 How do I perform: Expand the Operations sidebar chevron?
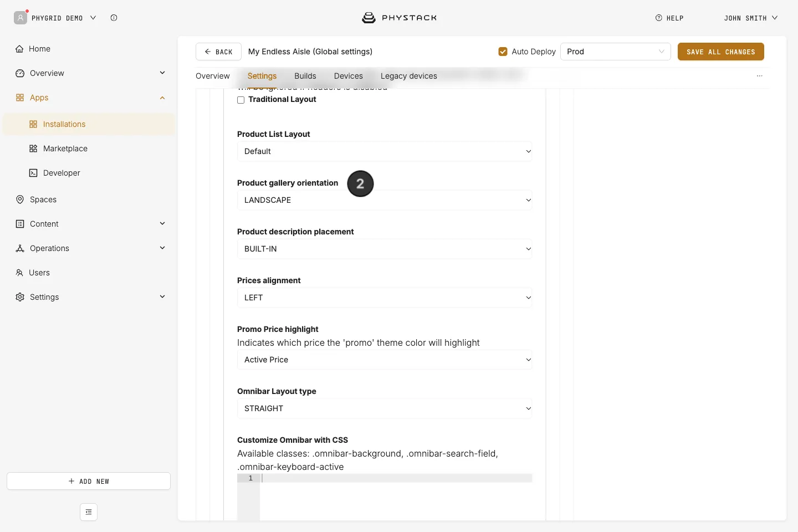(162, 248)
